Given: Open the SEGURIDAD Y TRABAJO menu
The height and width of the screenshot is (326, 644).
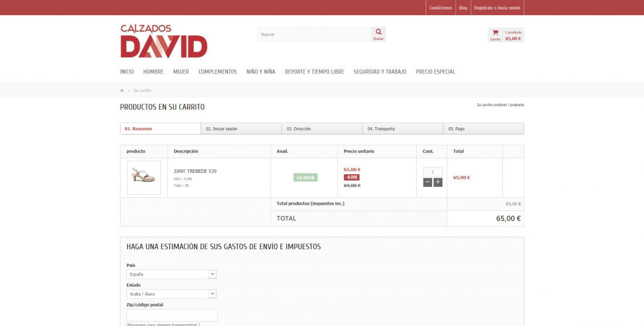Looking at the screenshot, I should click(380, 72).
